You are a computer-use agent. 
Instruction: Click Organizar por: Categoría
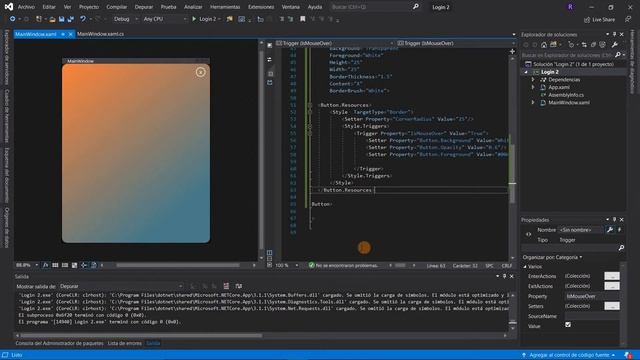pyautogui.click(x=552, y=258)
